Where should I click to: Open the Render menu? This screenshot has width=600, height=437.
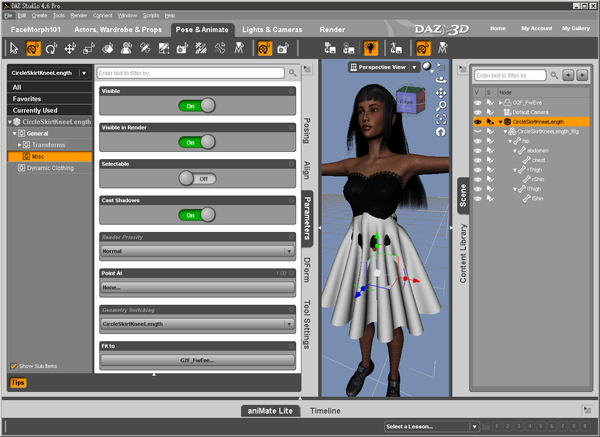pos(79,15)
